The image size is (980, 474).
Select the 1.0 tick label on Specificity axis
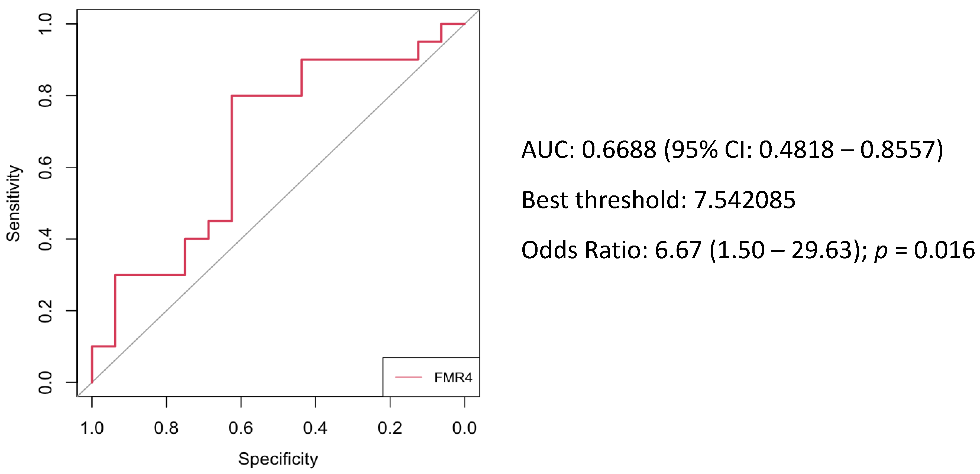pos(92,428)
